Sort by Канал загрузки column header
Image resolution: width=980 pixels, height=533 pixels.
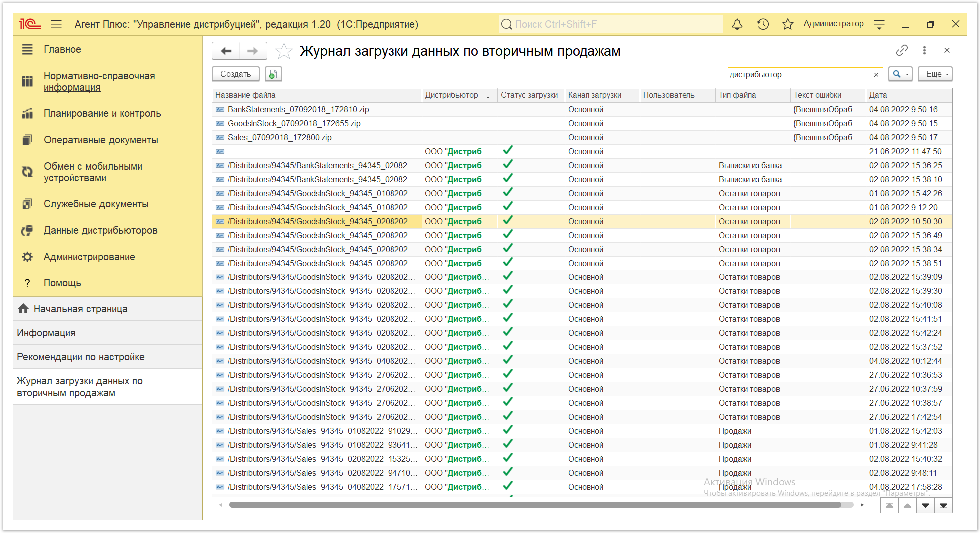point(602,95)
